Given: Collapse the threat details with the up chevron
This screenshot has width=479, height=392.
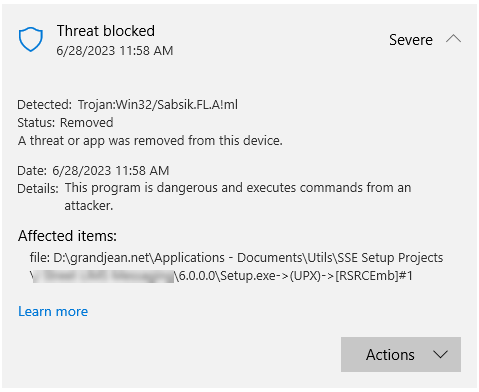Looking at the screenshot, I should [453, 39].
